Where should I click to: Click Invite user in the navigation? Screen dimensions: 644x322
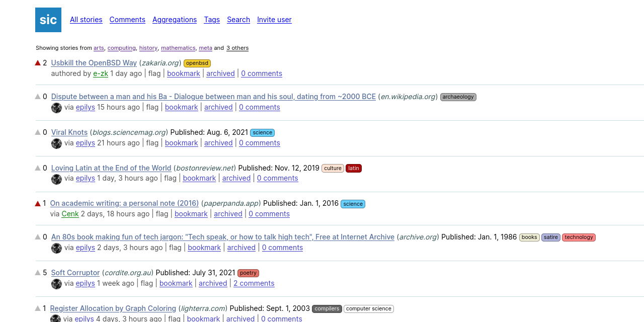(x=274, y=20)
